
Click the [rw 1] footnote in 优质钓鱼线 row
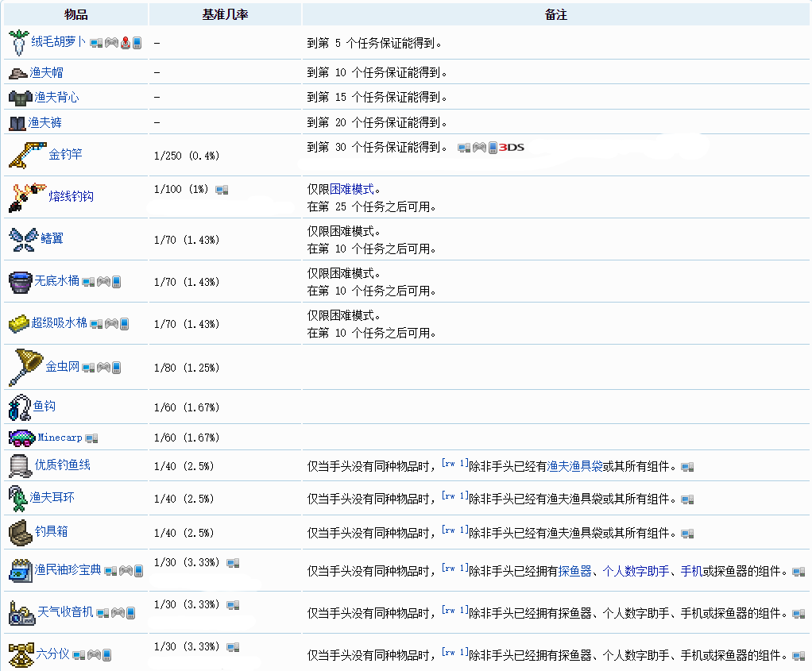pos(455,464)
